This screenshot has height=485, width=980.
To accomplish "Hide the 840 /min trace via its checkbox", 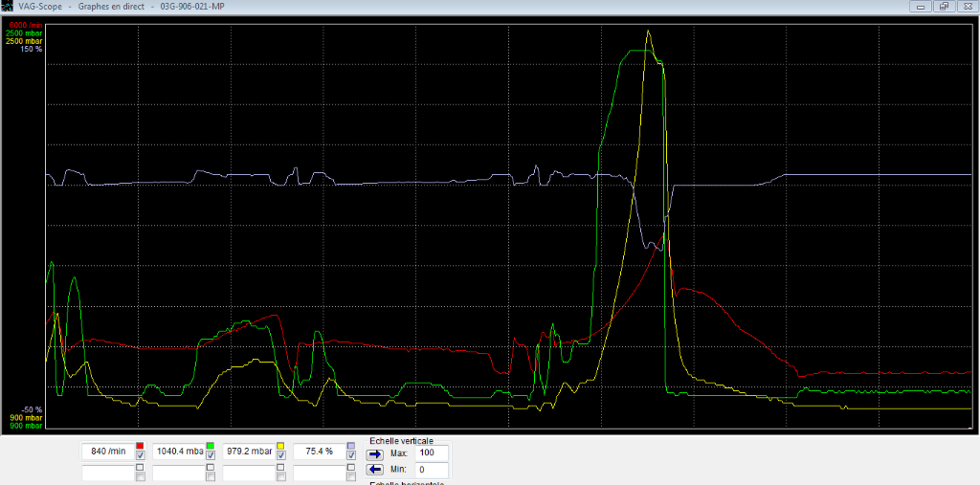I will (x=140, y=456).
